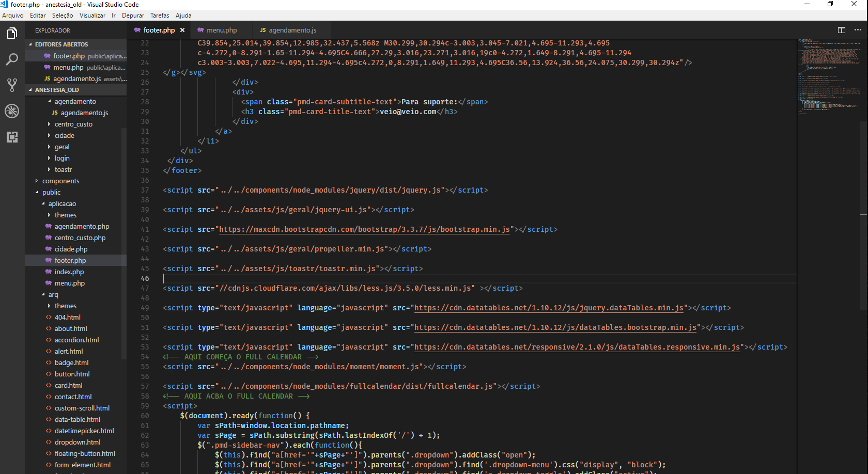
Task: Select agendamento.js in open editors list
Action: pos(75,79)
